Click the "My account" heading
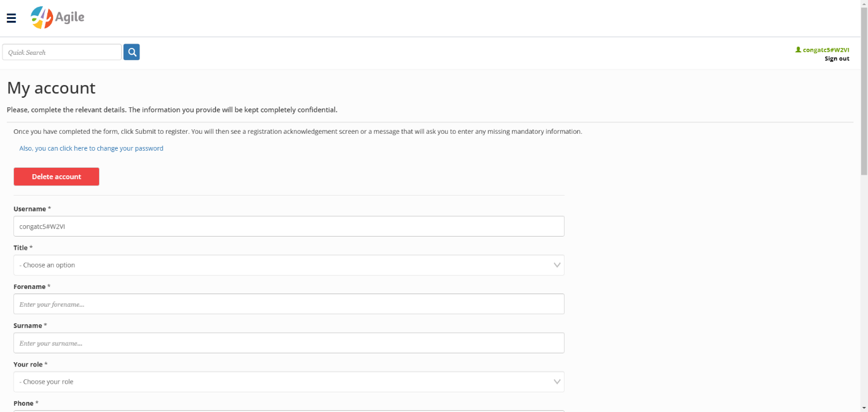The height and width of the screenshot is (412, 868). tap(51, 88)
